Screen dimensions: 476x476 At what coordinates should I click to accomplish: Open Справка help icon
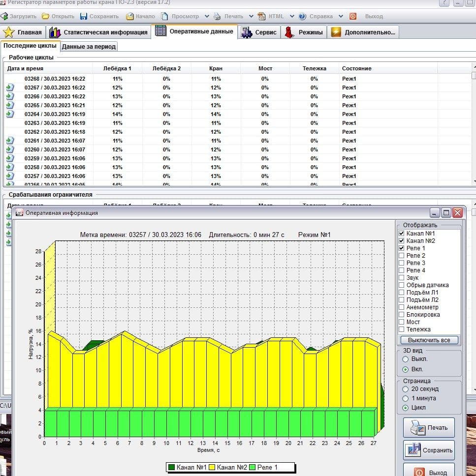click(x=302, y=16)
